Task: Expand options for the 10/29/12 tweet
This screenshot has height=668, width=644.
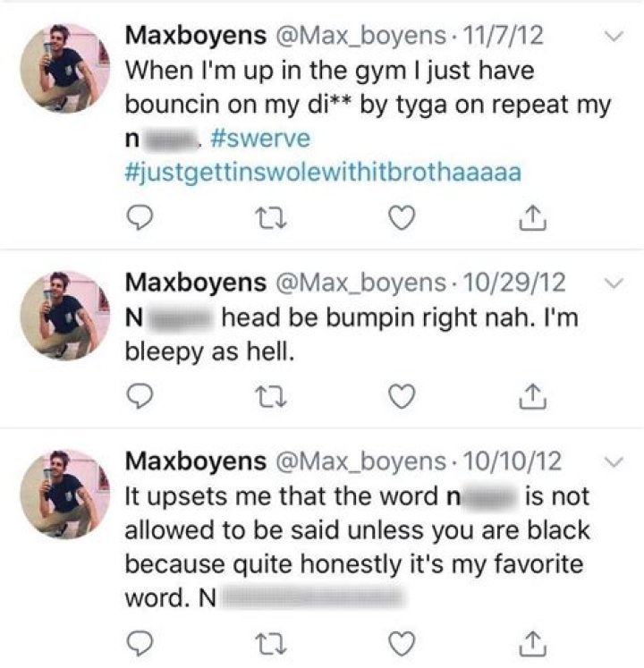Action: click(x=614, y=283)
